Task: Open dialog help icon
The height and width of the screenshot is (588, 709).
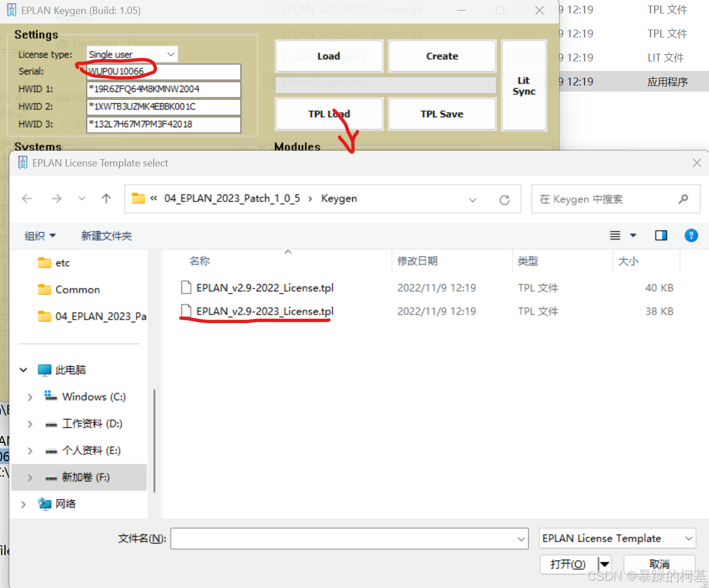Action: tap(691, 236)
